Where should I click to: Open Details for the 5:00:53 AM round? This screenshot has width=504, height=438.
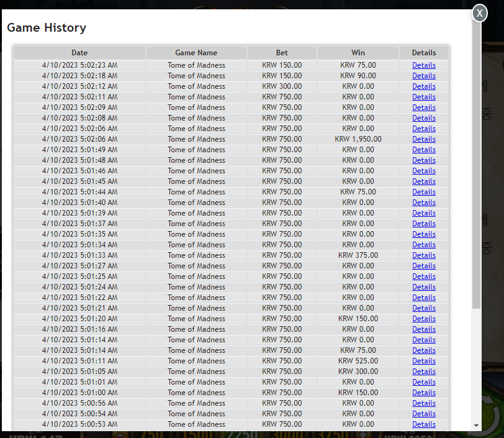(x=424, y=424)
